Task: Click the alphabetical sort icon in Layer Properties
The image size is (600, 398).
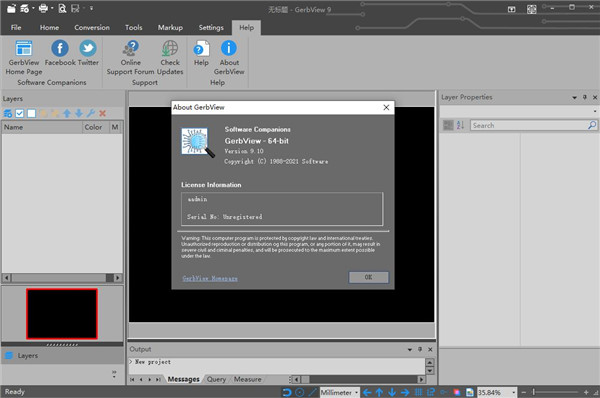Action: (460, 125)
